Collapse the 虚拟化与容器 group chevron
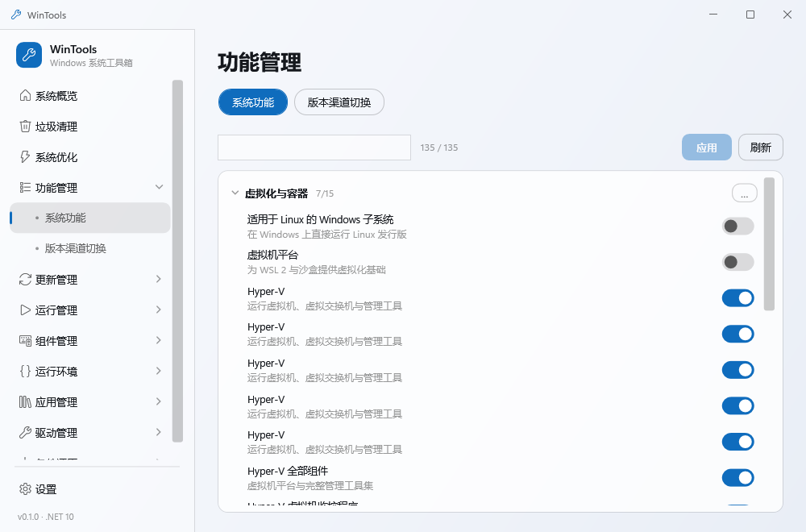The image size is (806, 532). (x=235, y=193)
